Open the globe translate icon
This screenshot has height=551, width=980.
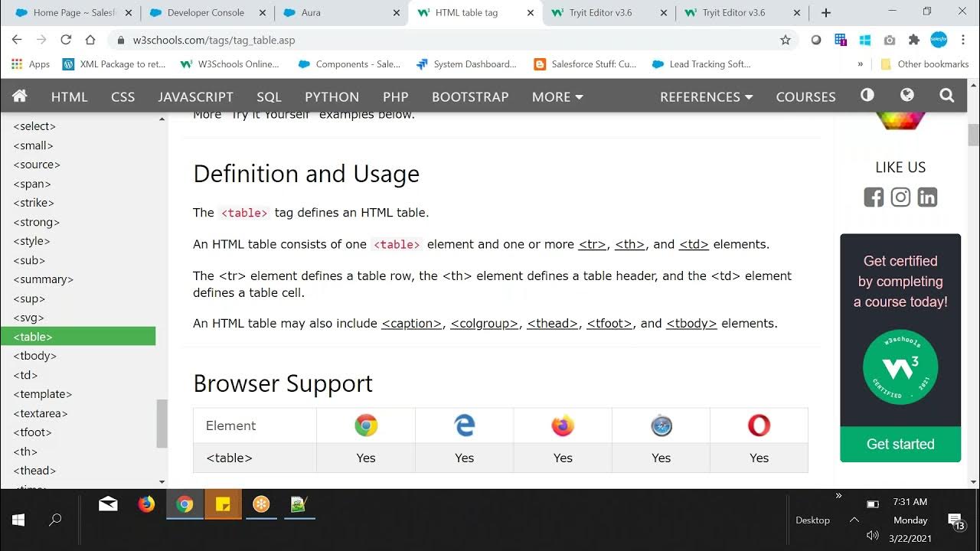pyautogui.click(x=907, y=96)
